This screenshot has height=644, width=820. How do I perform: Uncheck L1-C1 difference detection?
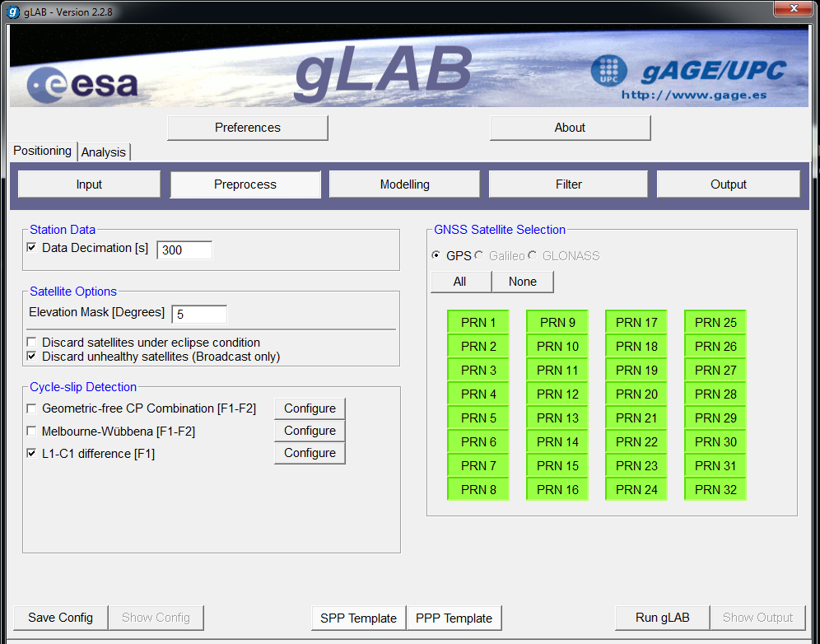coord(32,454)
